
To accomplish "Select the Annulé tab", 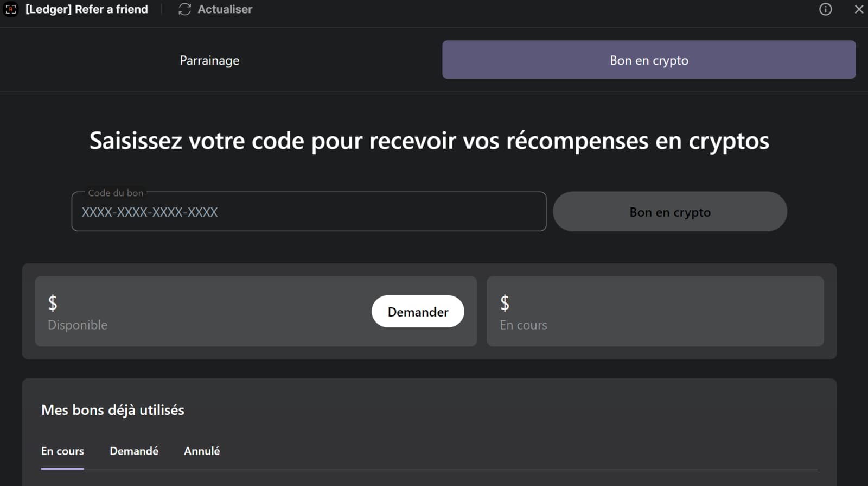I will point(201,451).
